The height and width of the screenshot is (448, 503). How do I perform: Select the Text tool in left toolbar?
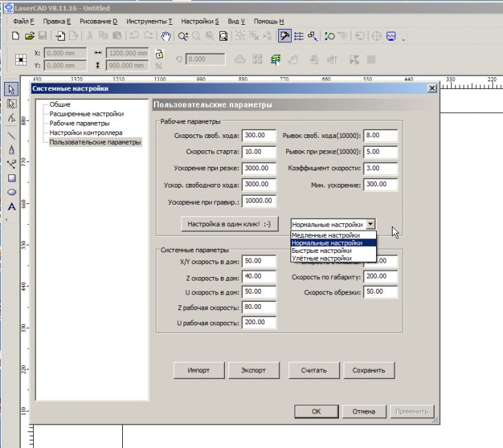point(12,206)
